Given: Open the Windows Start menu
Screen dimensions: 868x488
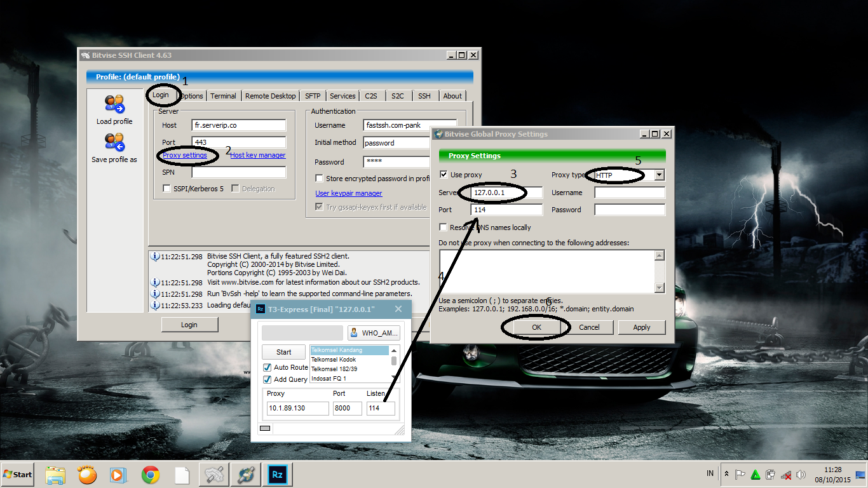Looking at the screenshot, I should [x=17, y=475].
